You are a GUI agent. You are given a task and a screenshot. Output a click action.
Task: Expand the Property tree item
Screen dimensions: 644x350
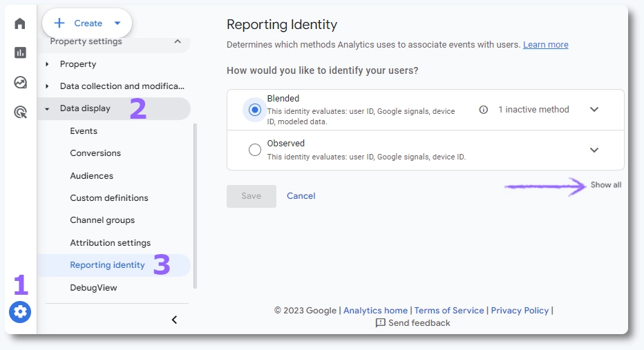click(x=47, y=64)
